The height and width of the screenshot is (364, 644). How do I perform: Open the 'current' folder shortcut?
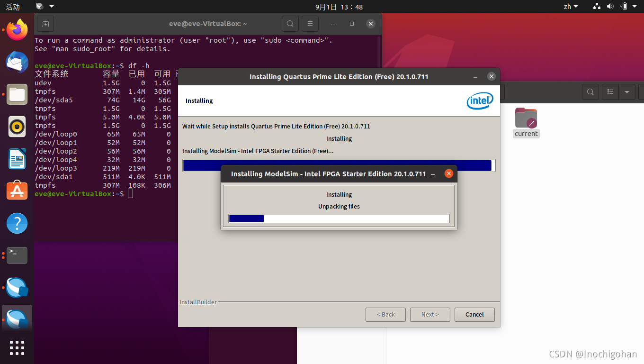(x=526, y=122)
